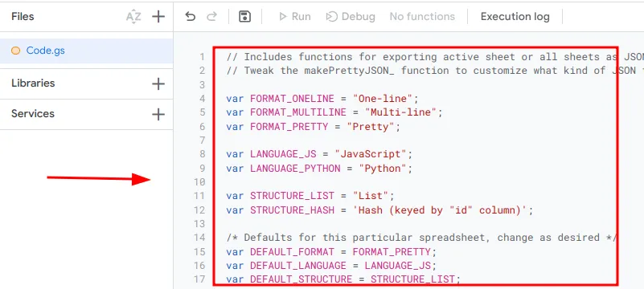Open the Execution log
The width and height of the screenshot is (644, 289).
(515, 16)
